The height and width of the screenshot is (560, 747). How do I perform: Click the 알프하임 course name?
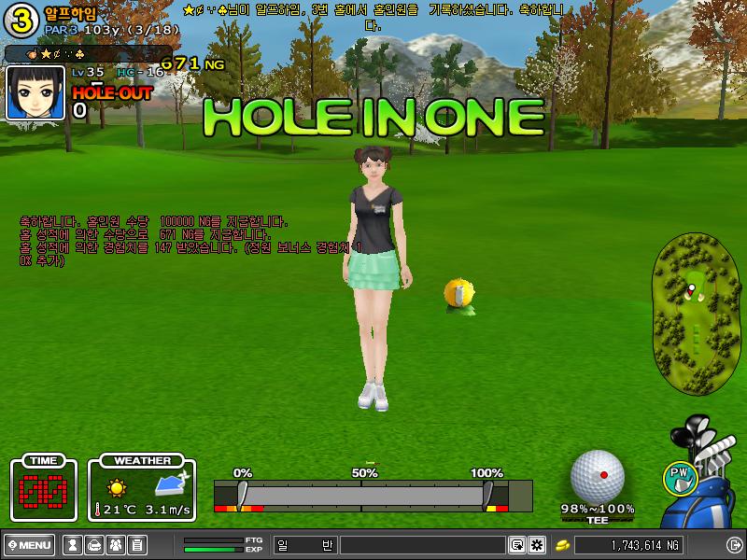[70, 13]
